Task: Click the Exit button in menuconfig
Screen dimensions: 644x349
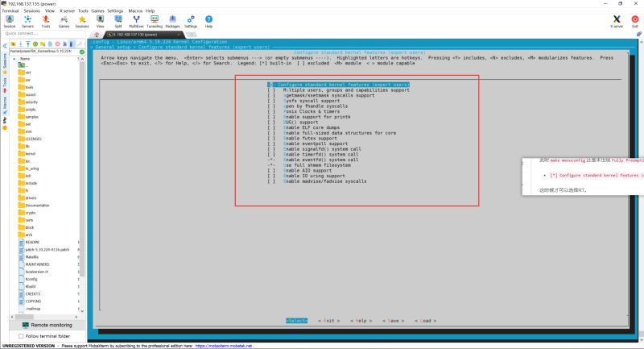Action: [x=329, y=321]
